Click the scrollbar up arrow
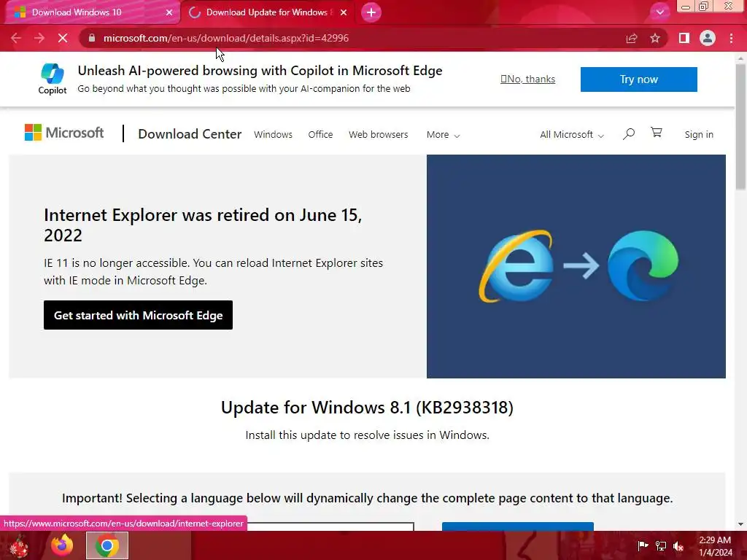Viewport: 747px width, 560px height. [x=740, y=58]
